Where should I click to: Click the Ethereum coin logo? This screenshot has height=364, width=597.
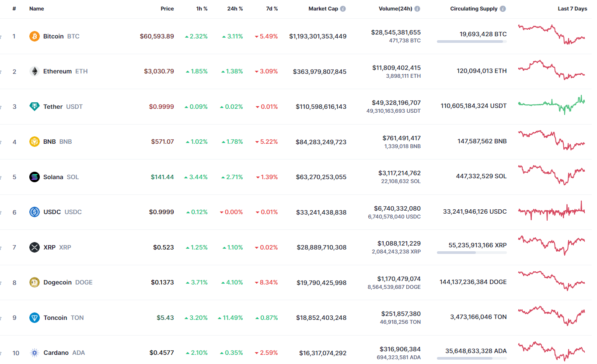[34, 71]
